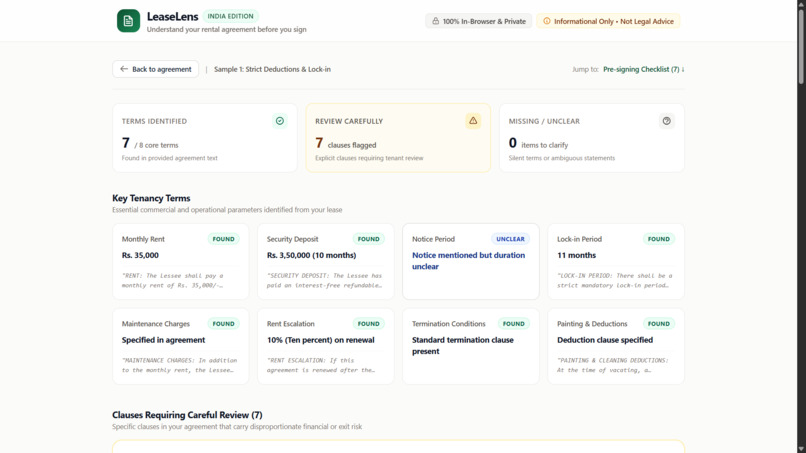This screenshot has width=806, height=453.
Task: Click the lock icon beside In-Browser & Private
Action: click(x=435, y=21)
